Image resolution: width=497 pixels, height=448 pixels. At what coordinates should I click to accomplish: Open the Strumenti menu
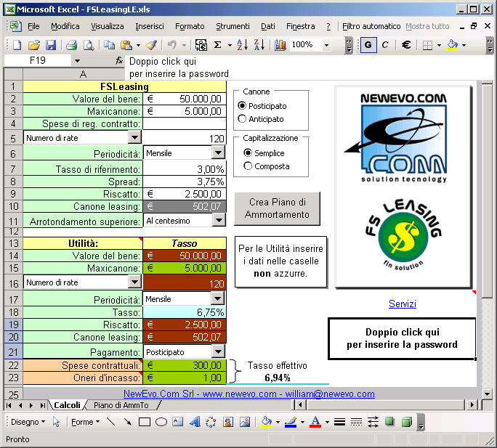(x=233, y=26)
